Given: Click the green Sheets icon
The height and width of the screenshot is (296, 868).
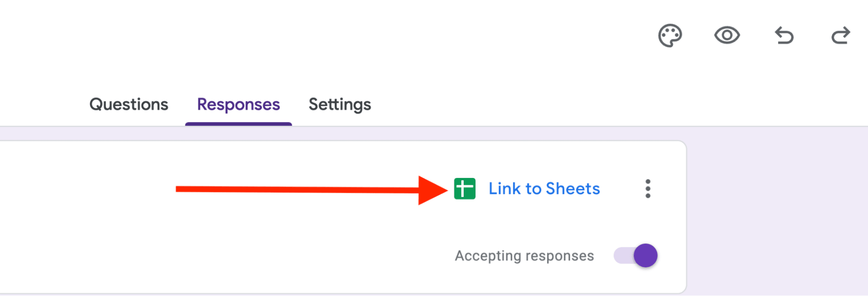Looking at the screenshot, I should (465, 189).
